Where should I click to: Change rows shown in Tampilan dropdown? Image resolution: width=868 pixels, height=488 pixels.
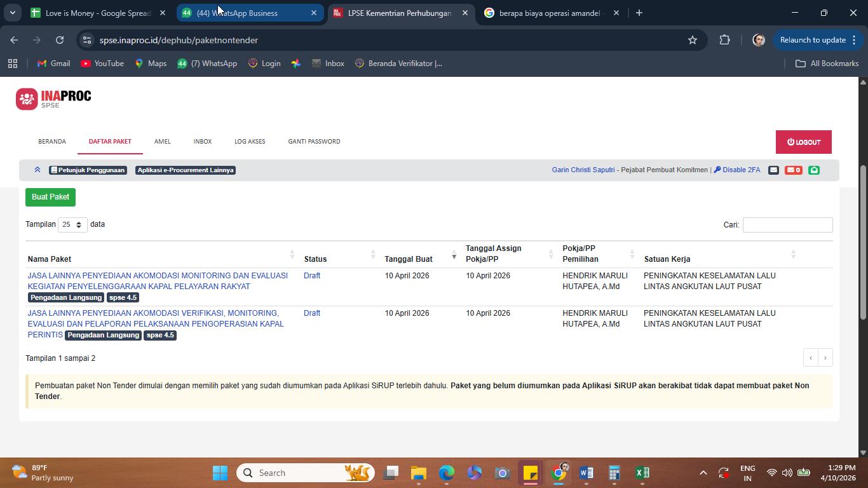click(x=72, y=225)
